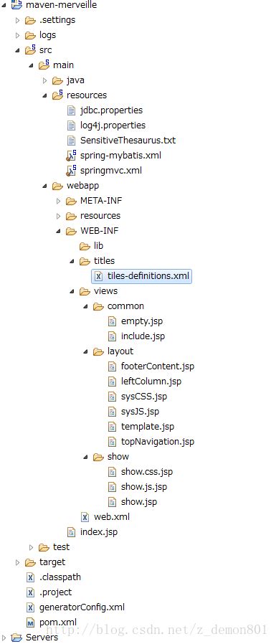Expand the java source folder
The width and height of the screenshot is (276, 644).
tap(44, 80)
